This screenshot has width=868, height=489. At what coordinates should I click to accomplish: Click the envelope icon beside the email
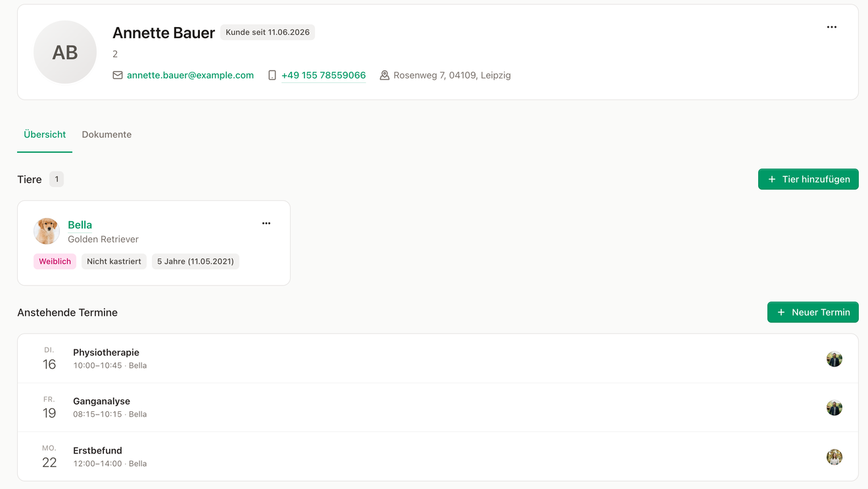[x=118, y=75]
